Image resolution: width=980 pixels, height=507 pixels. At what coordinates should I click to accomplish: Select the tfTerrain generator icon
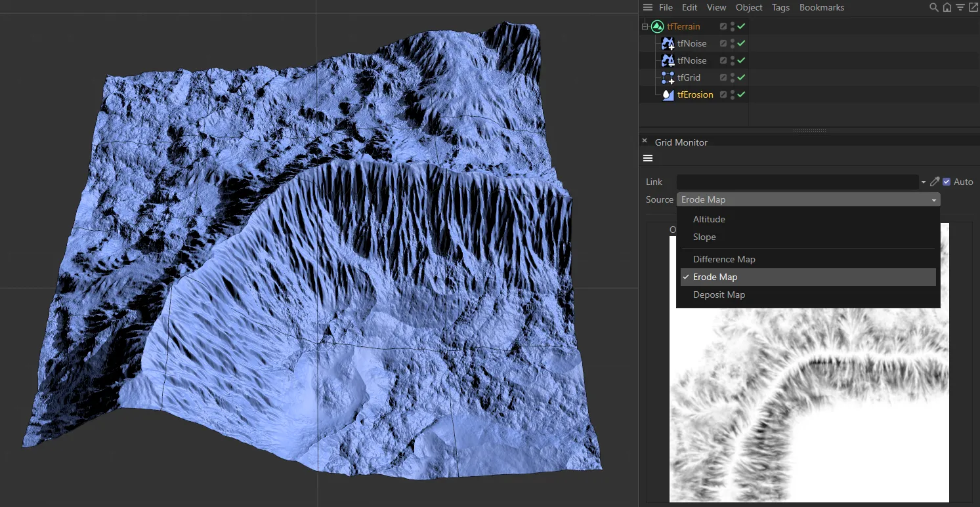(657, 26)
